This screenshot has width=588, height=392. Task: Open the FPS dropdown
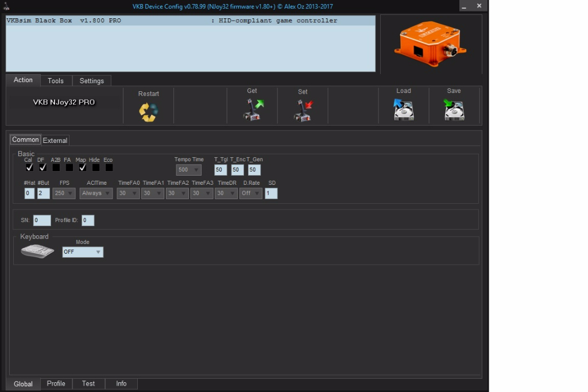click(64, 193)
